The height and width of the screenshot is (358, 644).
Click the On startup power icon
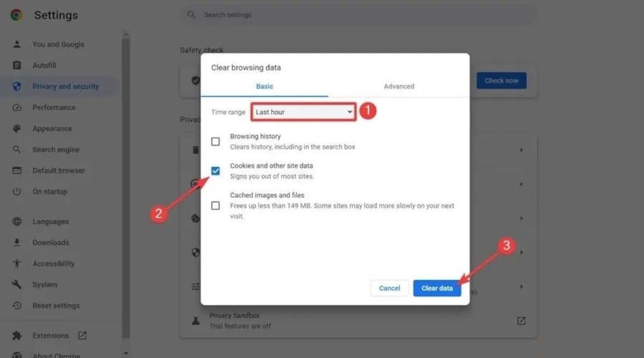(17, 191)
